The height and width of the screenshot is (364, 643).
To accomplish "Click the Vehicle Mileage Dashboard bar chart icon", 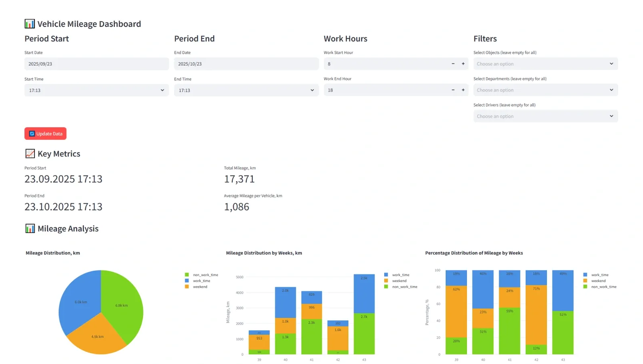I will [x=29, y=24].
